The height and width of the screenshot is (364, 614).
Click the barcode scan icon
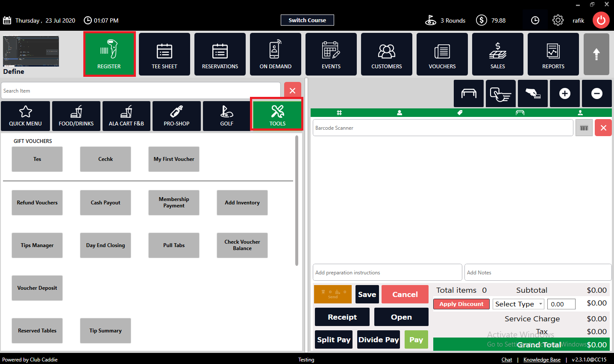584,128
